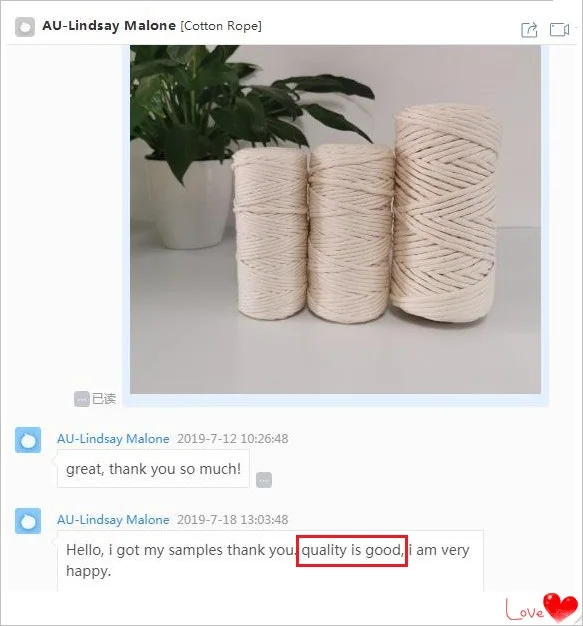Click the 2019-7-12 10:26:48 timestamp

pos(232,439)
